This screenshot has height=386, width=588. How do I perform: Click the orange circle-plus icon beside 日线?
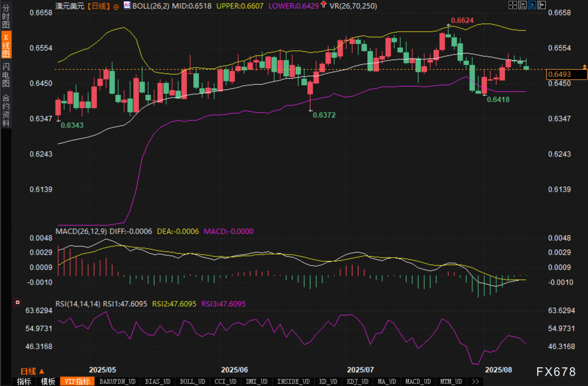tap(116, 7)
